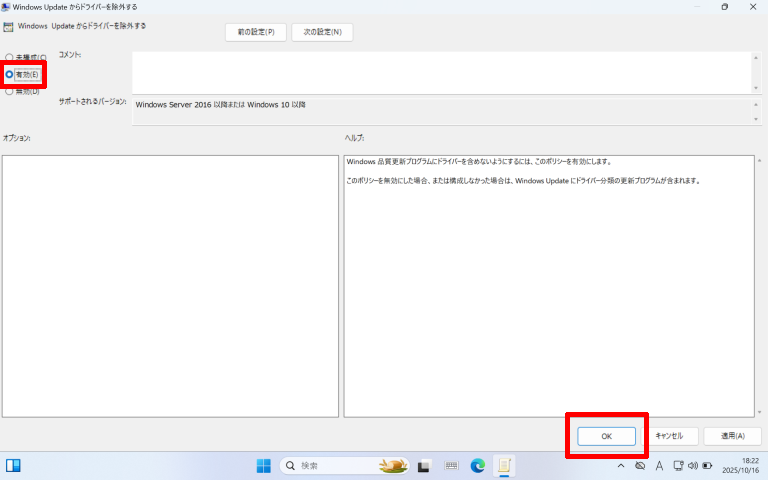The image size is (768, 480).
Task: Select the 未構成 radio button
Action: [x=10, y=57]
